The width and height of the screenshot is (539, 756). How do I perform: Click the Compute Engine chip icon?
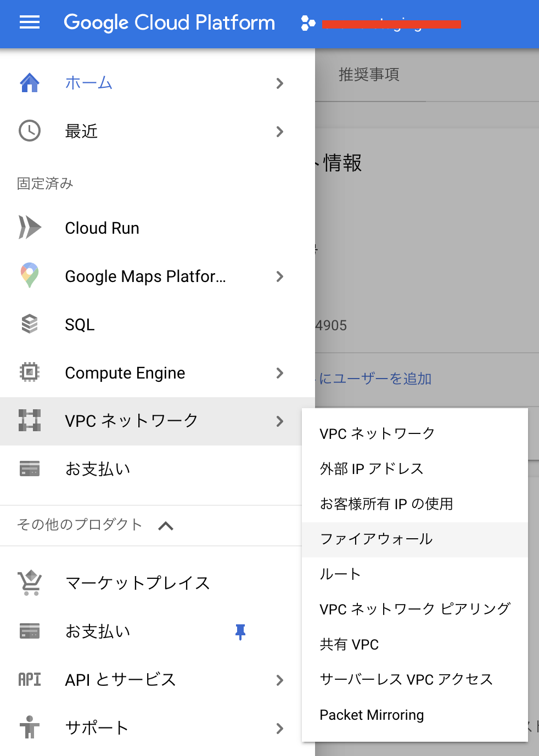pos(30,373)
